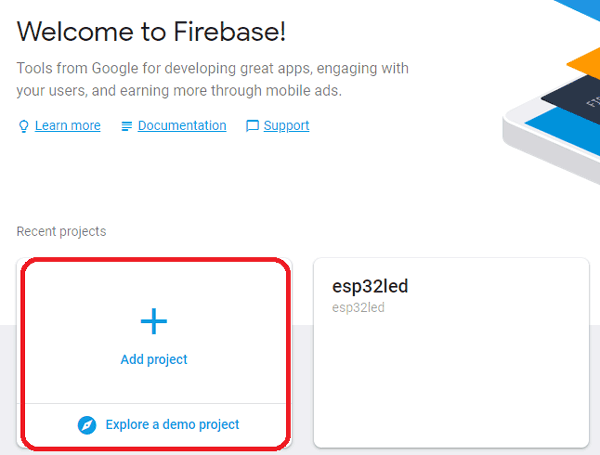Screen dimensions: 600x455
Task: Open the Documentation link
Action: pos(182,126)
